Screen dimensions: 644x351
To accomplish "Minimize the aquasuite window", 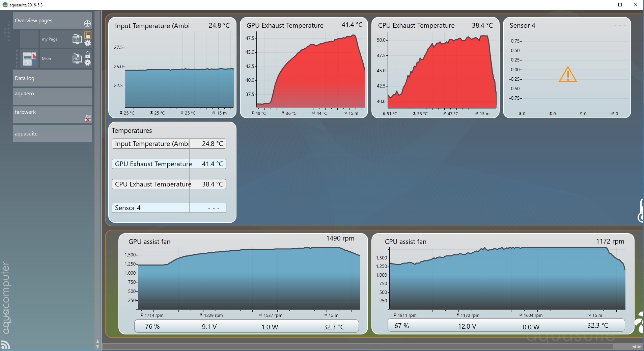I will pyautogui.click(x=605, y=5).
